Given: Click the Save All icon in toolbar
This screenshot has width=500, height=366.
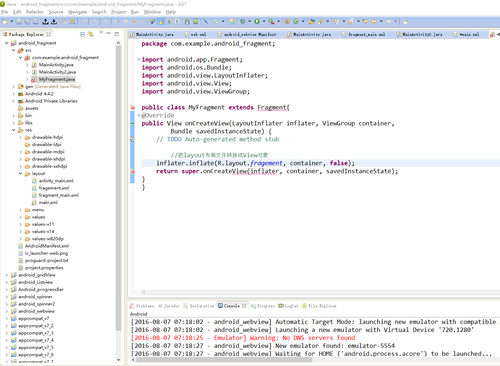Looking at the screenshot, I should [x=27, y=22].
